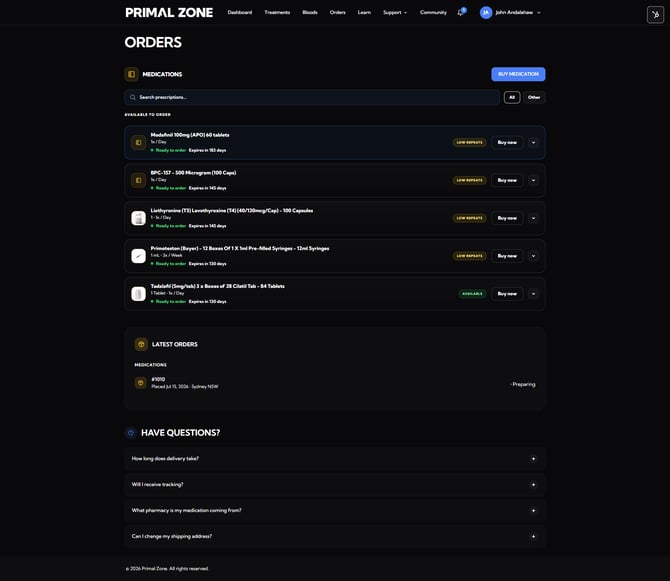Focus the Search prescriptions field
Screen dimensions: 670x581
tap(312, 97)
